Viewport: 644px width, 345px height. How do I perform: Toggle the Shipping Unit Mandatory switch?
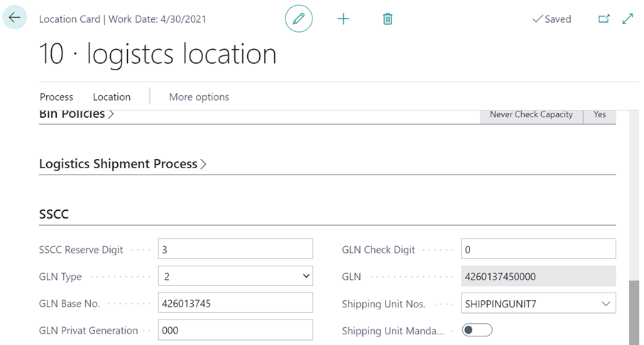pyautogui.click(x=476, y=330)
